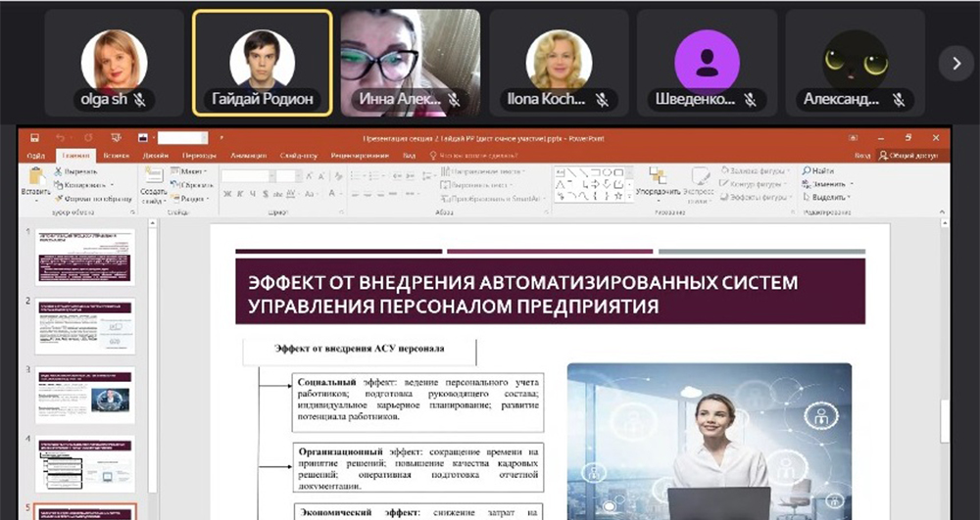Switch to the Дизайн (Design) tab
The image size is (980, 520).
[155, 156]
